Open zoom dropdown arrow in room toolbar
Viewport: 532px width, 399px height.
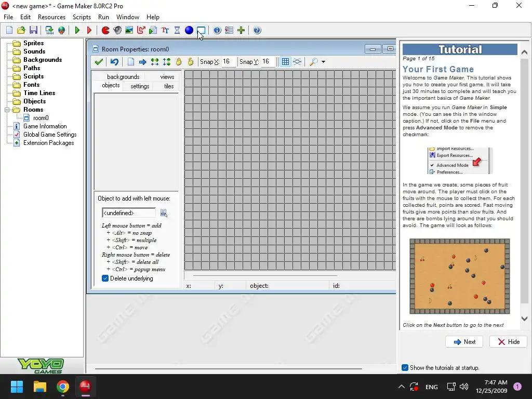point(323,62)
